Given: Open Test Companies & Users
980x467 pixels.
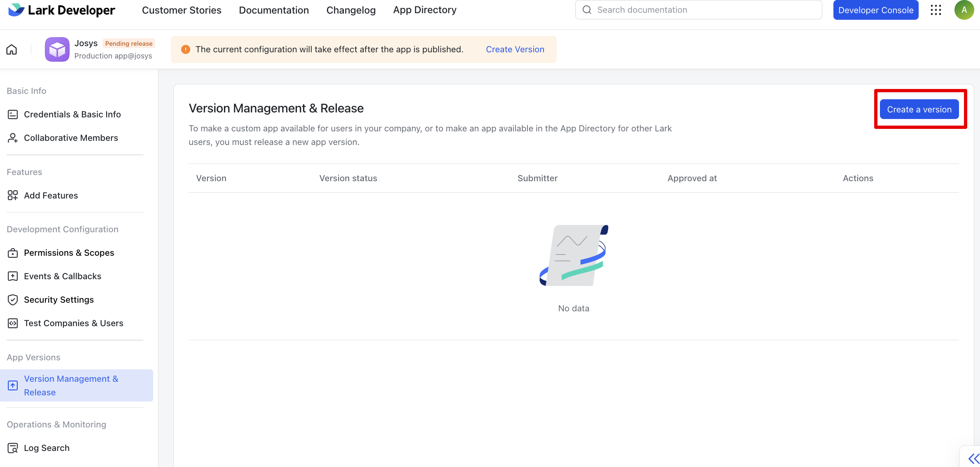Looking at the screenshot, I should 73,323.
